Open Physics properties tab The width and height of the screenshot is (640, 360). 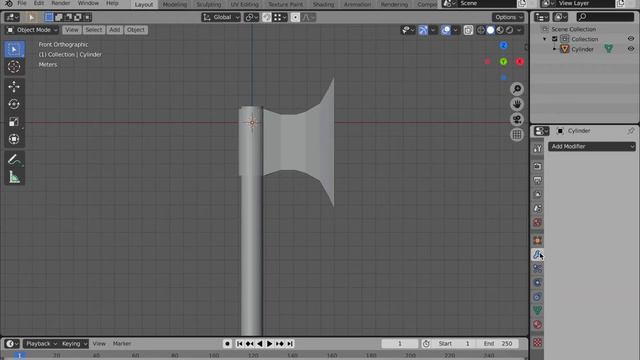point(538,282)
